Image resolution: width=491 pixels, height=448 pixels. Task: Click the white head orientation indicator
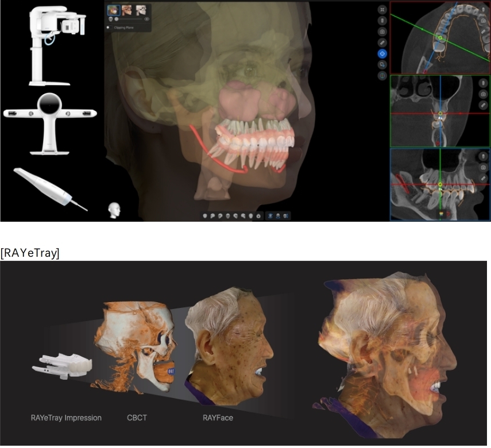click(x=114, y=210)
